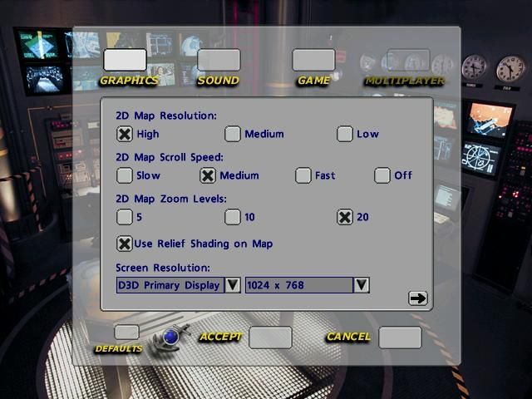Toggle Use Relief Shading on Map
The height and width of the screenshot is (399, 532).
click(125, 244)
